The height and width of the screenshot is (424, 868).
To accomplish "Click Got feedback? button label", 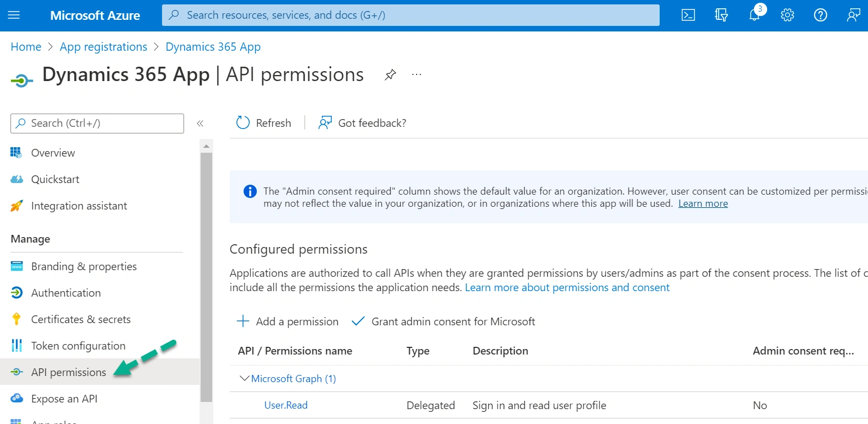I will tap(372, 123).
